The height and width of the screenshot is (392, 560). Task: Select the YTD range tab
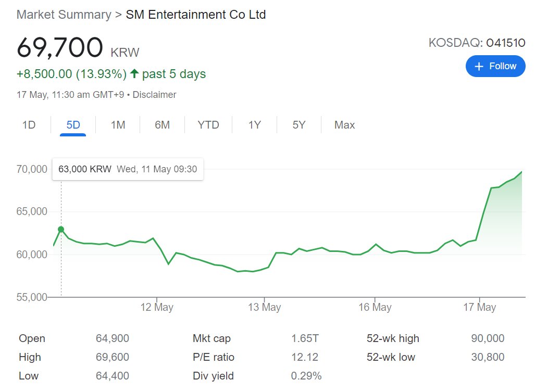pos(208,125)
